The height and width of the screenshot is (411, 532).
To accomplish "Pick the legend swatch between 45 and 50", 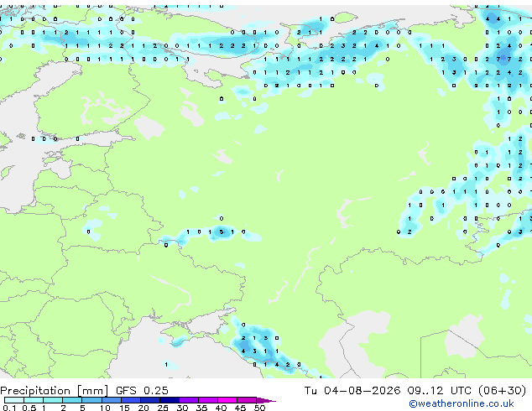I will point(247,400).
